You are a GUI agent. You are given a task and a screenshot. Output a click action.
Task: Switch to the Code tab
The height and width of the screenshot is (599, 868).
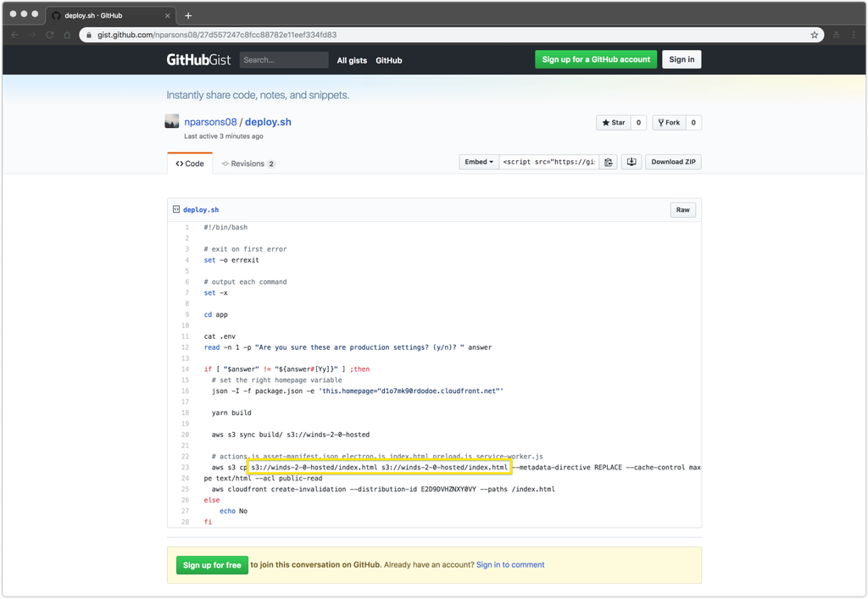point(190,164)
